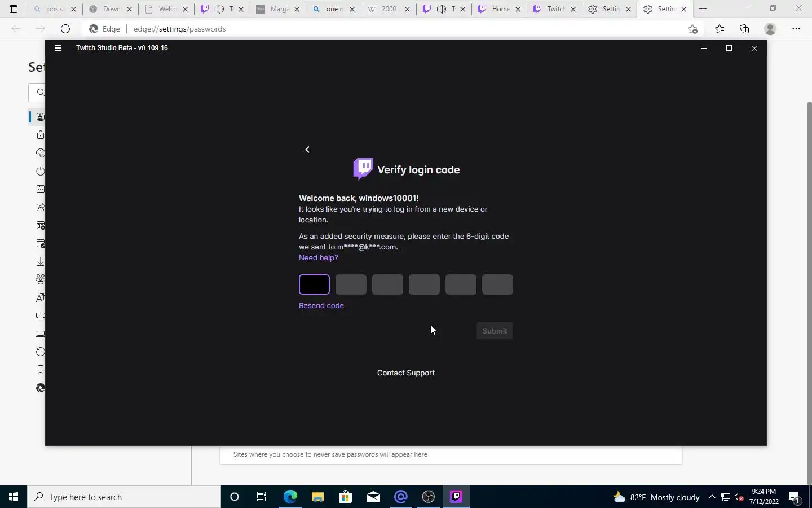
Task: Click the 'Resend code' link
Action: click(x=321, y=305)
